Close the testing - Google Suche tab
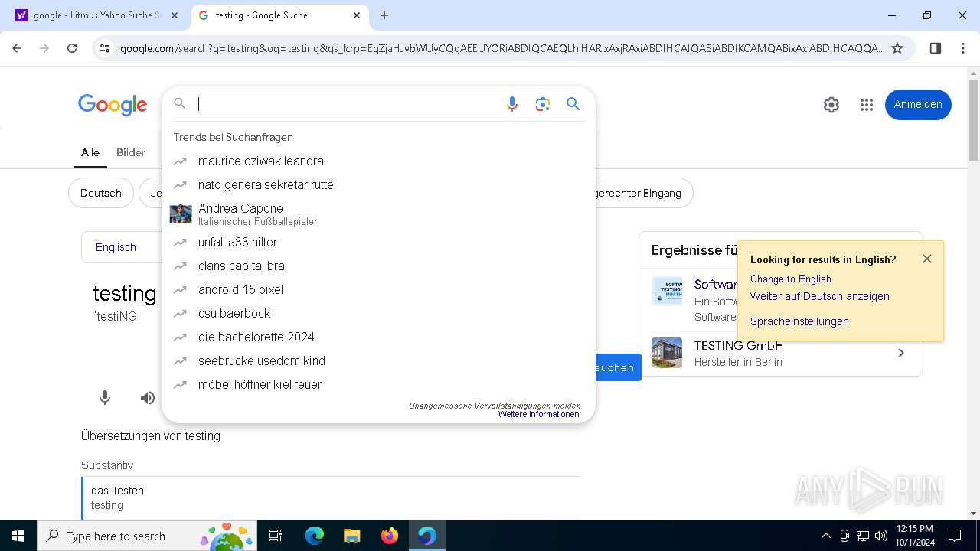The image size is (980, 551). point(357,15)
